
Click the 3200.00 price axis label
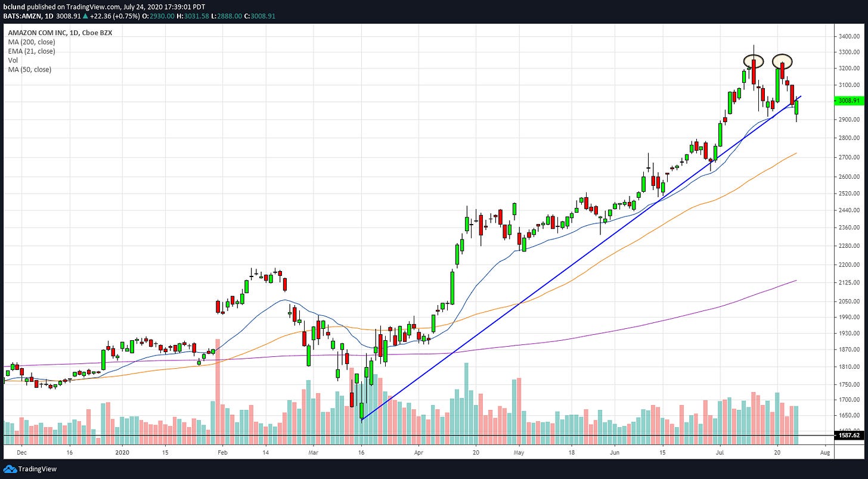[x=849, y=69]
